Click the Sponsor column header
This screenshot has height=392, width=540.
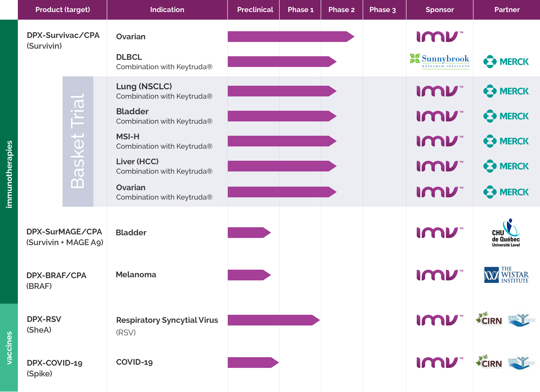(440, 10)
